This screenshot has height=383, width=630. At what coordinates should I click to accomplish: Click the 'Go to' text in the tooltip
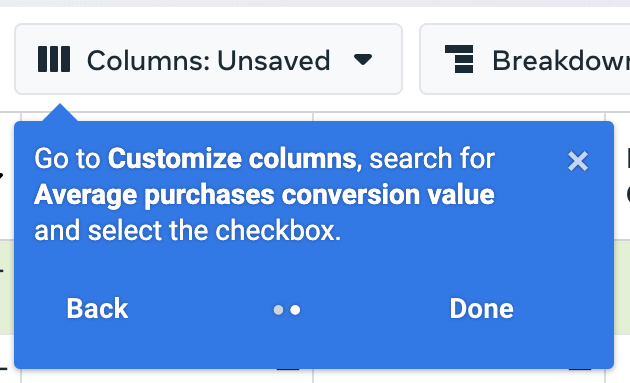pyautogui.click(x=67, y=158)
